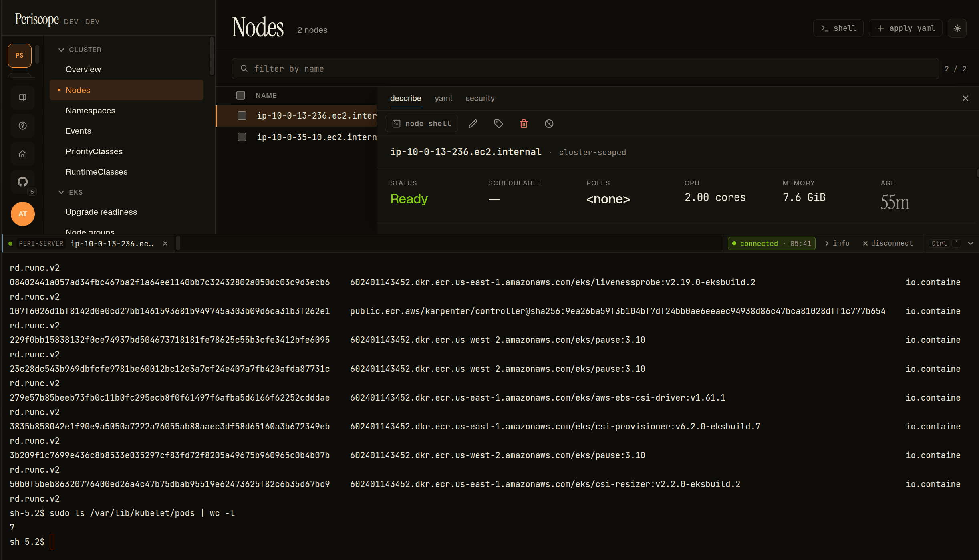Open the book documentation icon
This screenshot has width=979, height=560.
click(x=23, y=97)
